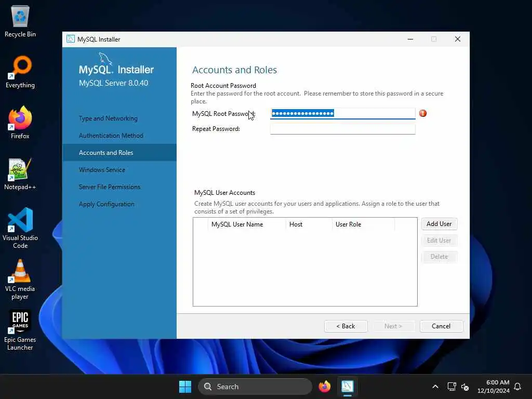The width and height of the screenshot is (532, 399).
Task: Click the MySQL User Accounts label
Action: pyautogui.click(x=224, y=193)
